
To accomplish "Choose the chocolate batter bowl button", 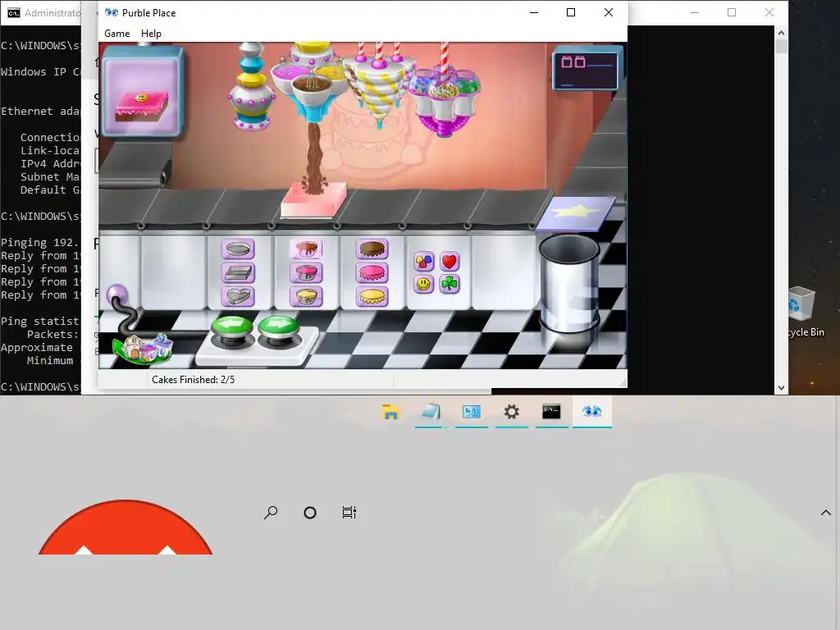I will (x=306, y=249).
